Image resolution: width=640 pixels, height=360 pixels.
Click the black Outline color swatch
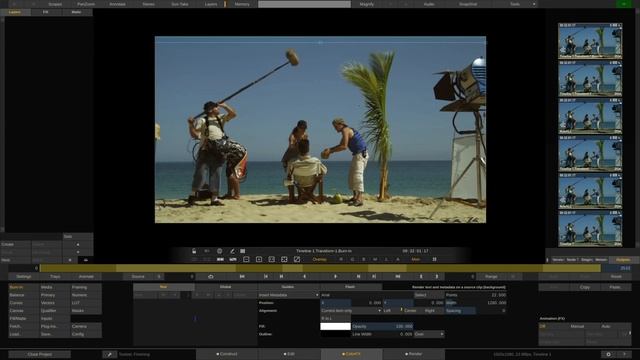(336, 334)
